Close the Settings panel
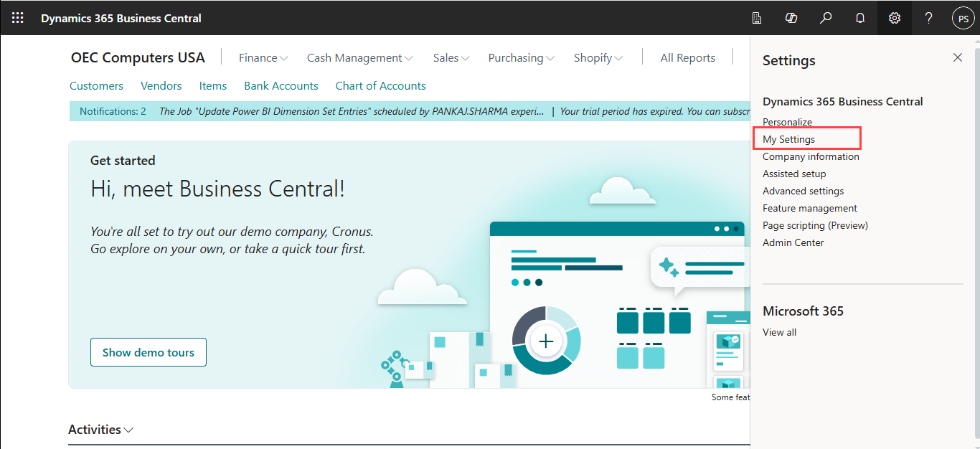This screenshot has width=980, height=449. coord(958,57)
